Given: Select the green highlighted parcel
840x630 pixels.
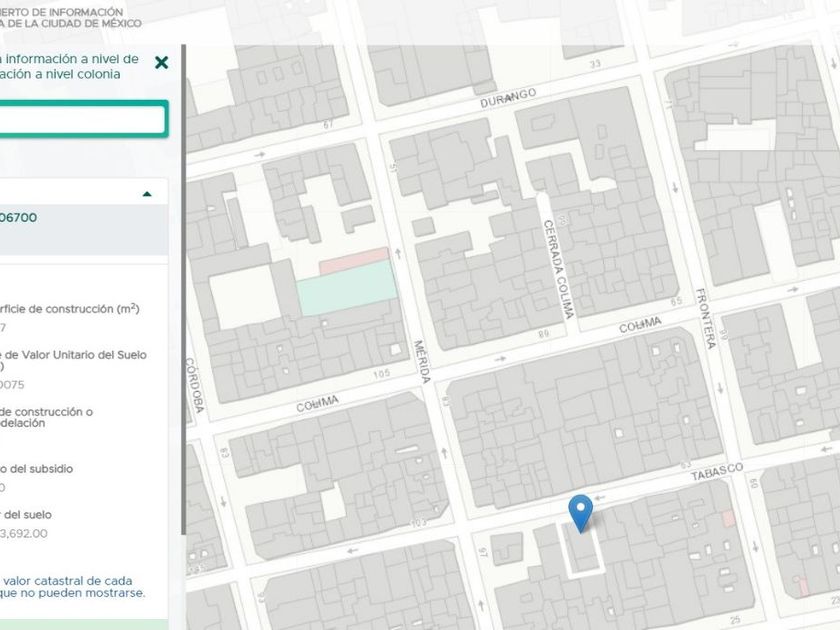Looking at the screenshot, I should [346, 290].
